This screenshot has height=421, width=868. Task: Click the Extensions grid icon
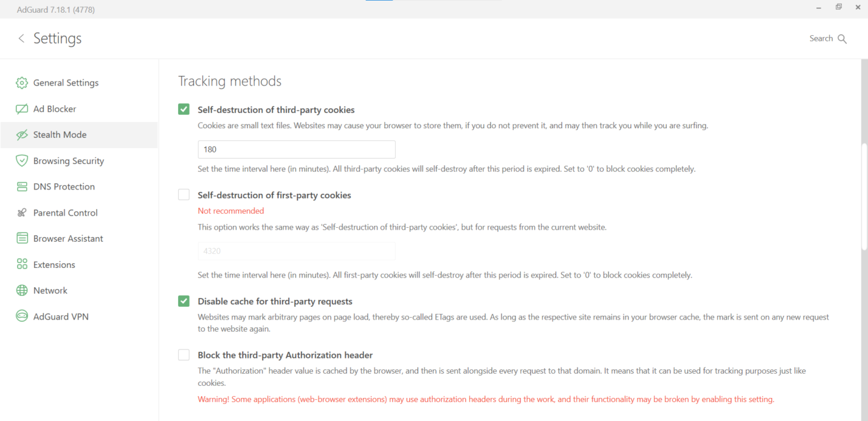click(22, 265)
